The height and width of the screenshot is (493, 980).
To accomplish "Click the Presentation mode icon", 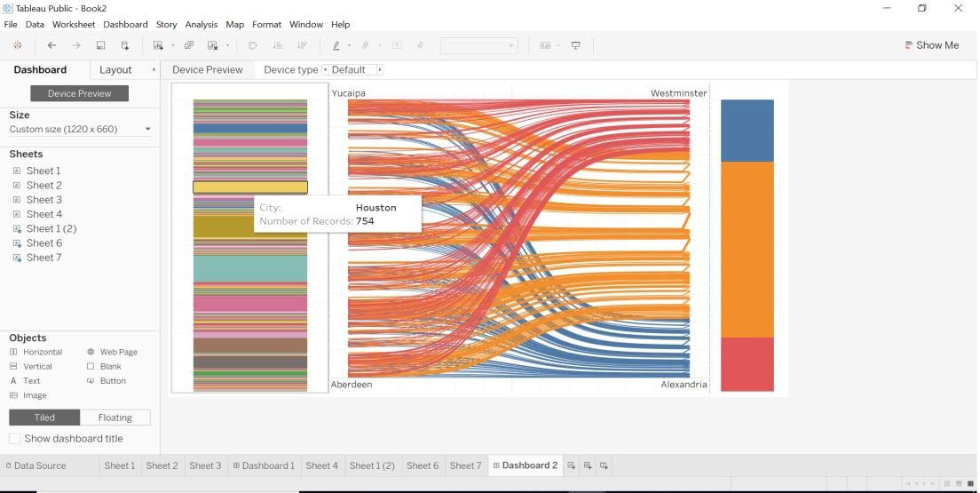I will pyautogui.click(x=575, y=45).
